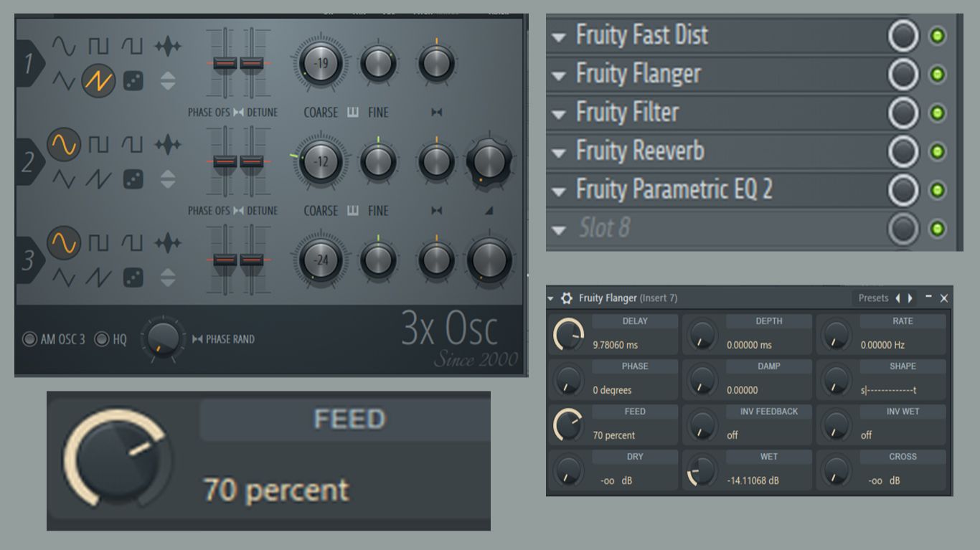Choose the rounded saw shape for oscillator 3
980x550 pixels.
(x=132, y=244)
